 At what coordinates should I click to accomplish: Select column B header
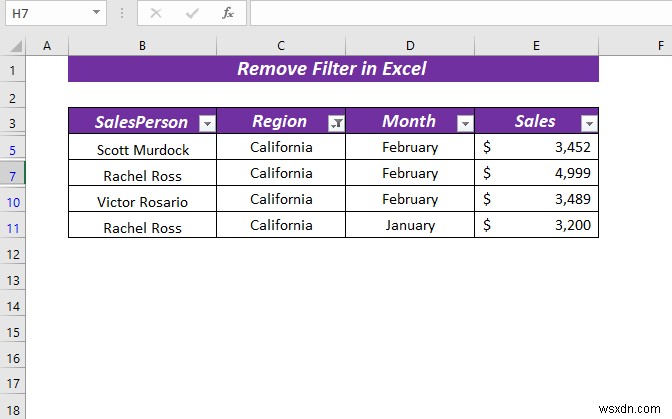point(142,45)
